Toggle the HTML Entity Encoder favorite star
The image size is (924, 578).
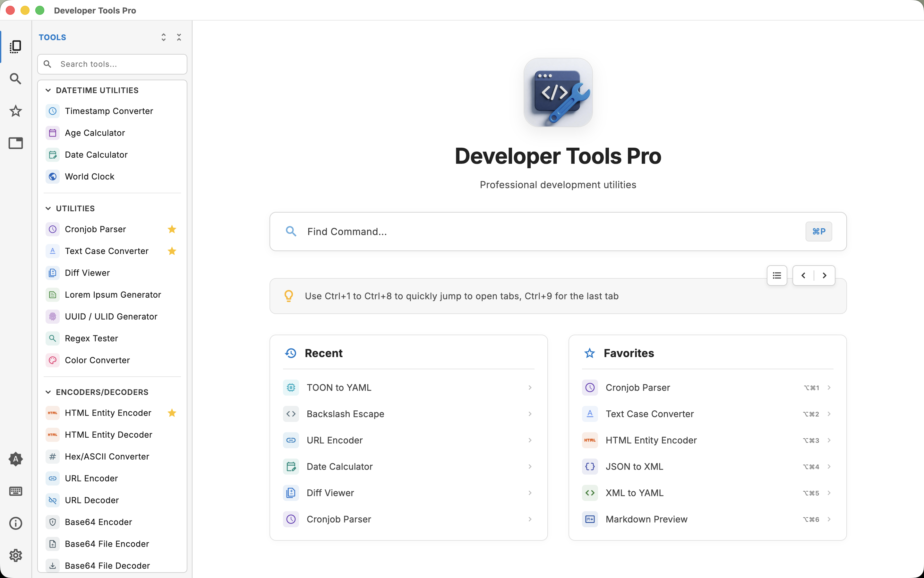pos(172,413)
